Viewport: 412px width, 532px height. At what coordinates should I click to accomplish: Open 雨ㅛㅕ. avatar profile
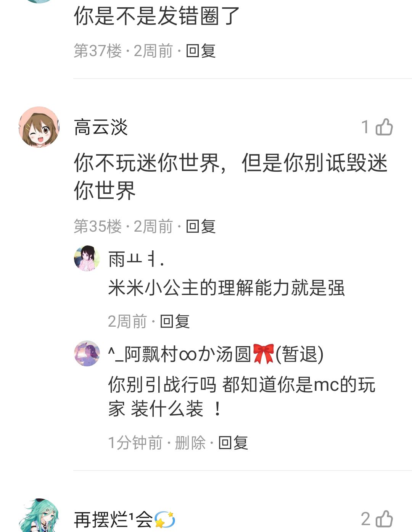87,258
